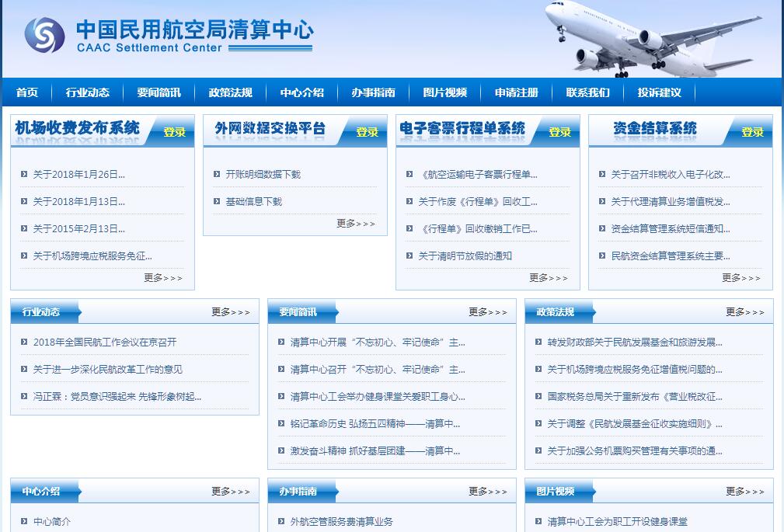This screenshot has height=532, width=784.
Task: Open the 中心简介 link
Action: tap(51, 522)
